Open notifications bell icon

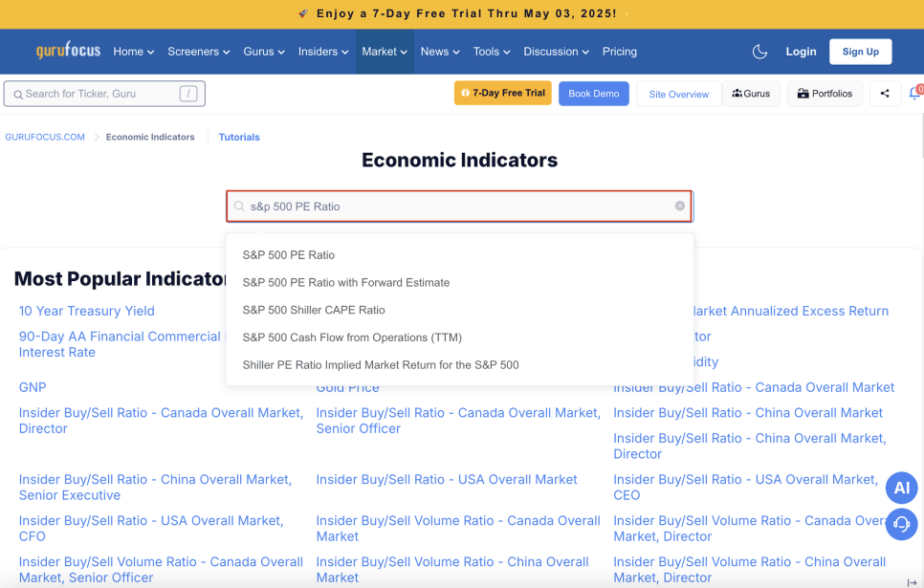915,93
